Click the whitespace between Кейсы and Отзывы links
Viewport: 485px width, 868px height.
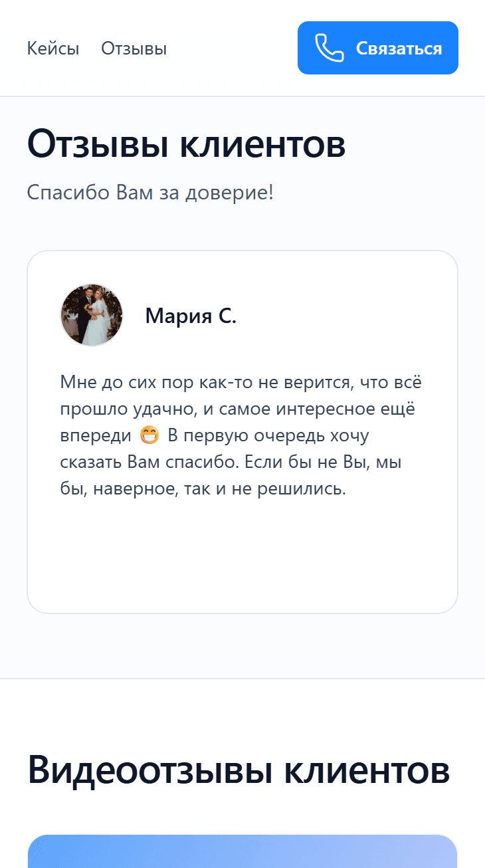[x=90, y=48]
